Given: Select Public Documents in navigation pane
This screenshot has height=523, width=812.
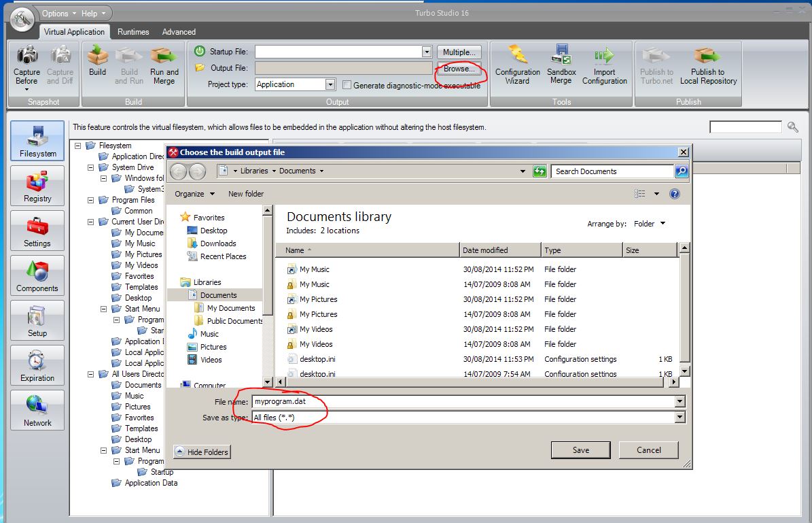Looking at the screenshot, I should tap(228, 322).
